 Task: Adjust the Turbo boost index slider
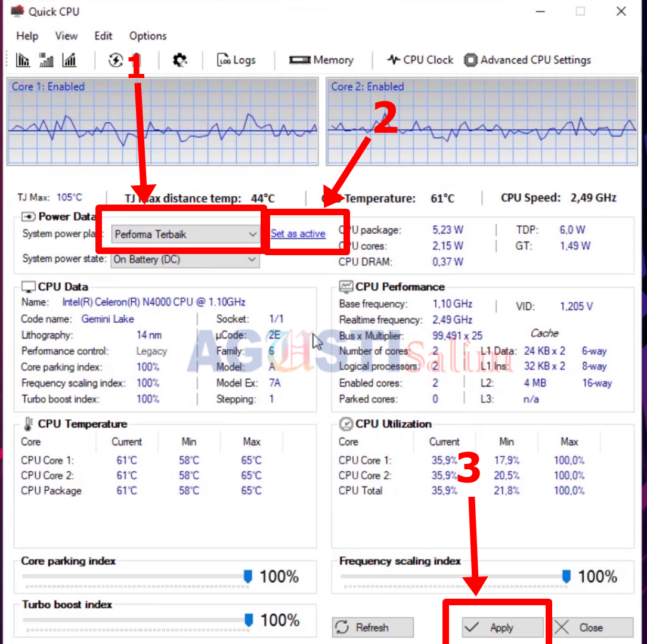[x=249, y=620]
